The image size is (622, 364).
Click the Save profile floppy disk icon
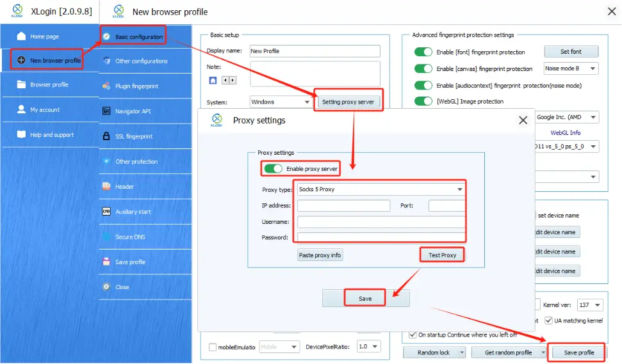point(106,262)
